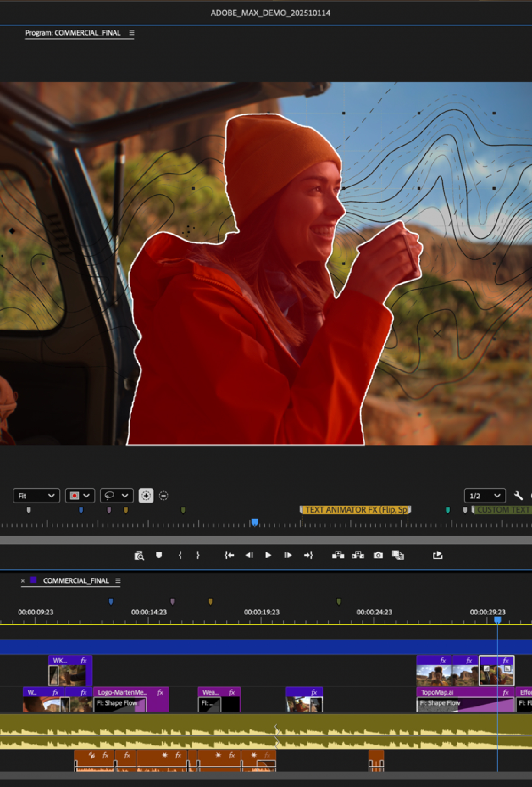Image resolution: width=532 pixels, height=787 pixels.
Task: Click the Step Back 1 Frame icon
Action: [249, 555]
